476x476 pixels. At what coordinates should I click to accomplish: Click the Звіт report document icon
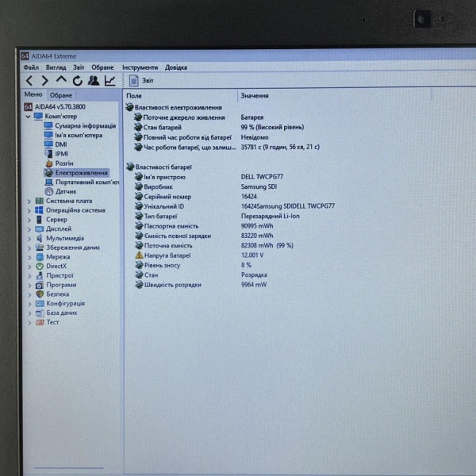(x=133, y=81)
